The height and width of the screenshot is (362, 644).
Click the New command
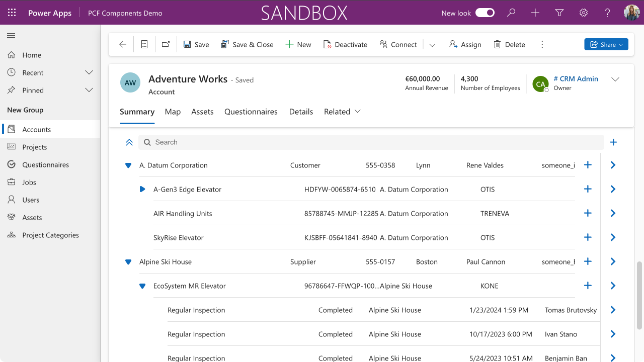click(x=298, y=44)
